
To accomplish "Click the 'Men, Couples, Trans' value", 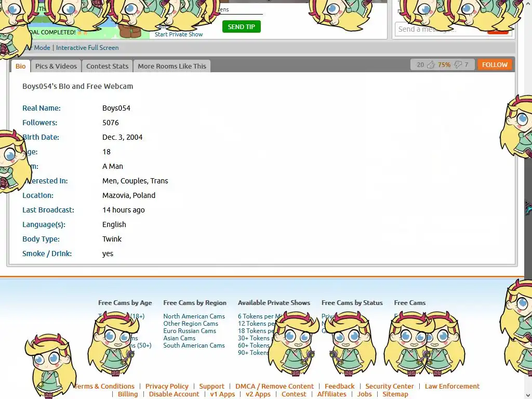I will 136,181.
